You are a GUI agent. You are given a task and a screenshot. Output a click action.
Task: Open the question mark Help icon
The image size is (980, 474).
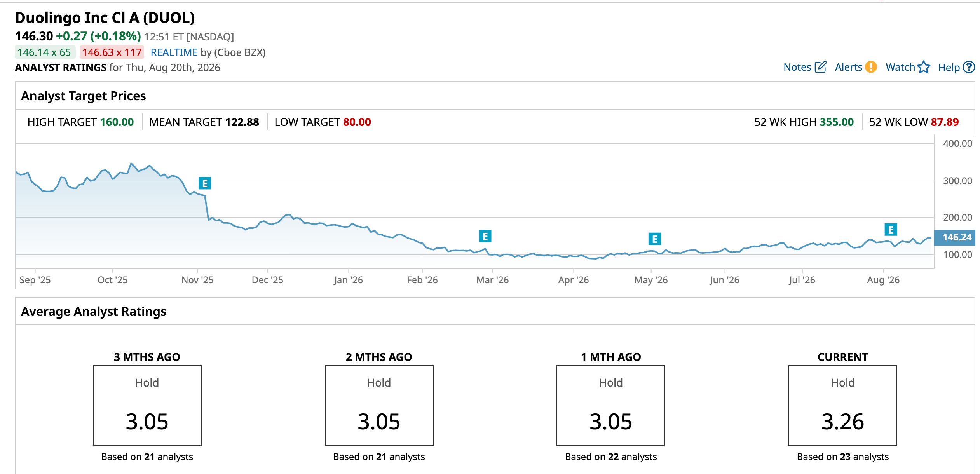969,67
